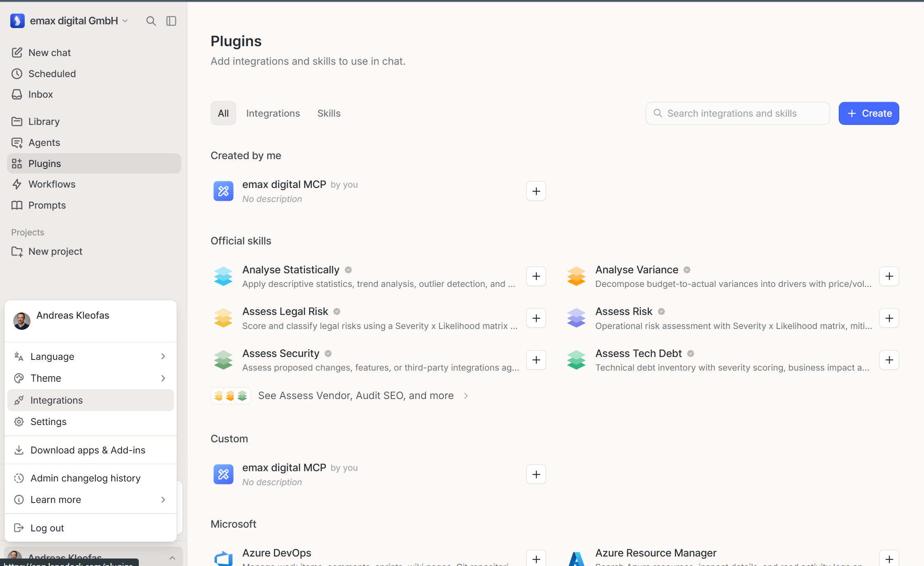The width and height of the screenshot is (924, 566).
Task: Click the Azure DevOps logo
Action: click(x=223, y=559)
